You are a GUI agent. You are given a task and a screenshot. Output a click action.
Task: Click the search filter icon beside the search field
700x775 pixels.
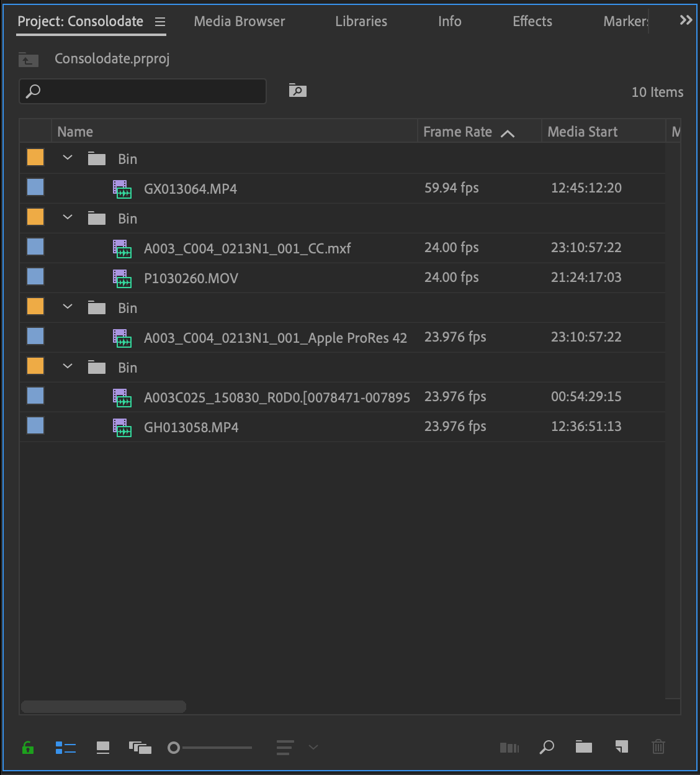click(x=297, y=90)
